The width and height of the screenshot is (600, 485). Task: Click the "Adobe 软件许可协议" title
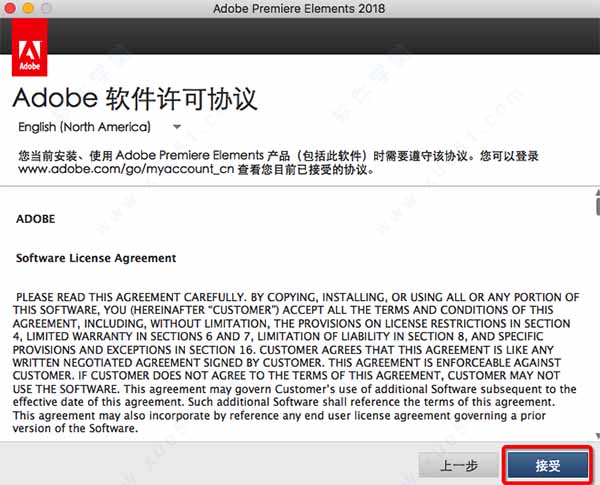[x=135, y=98]
